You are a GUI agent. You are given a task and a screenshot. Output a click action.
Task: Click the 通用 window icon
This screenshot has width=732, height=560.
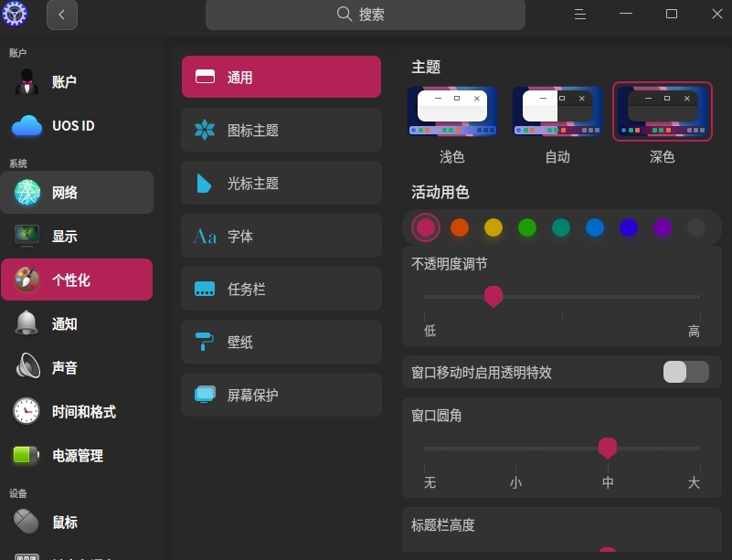pos(205,77)
